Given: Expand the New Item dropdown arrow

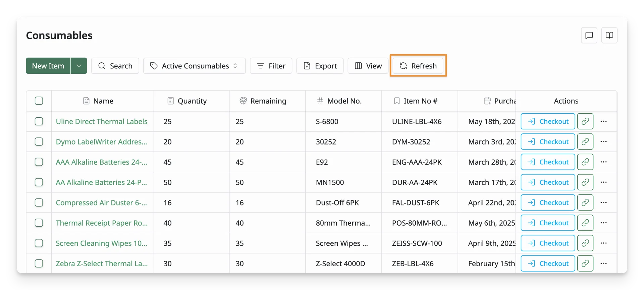Looking at the screenshot, I should pos(79,66).
